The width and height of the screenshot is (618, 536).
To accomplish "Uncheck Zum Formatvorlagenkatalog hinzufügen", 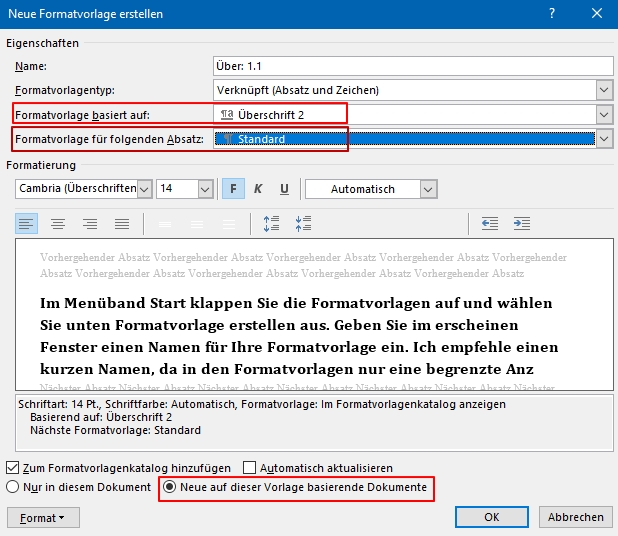I will pos(12,468).
